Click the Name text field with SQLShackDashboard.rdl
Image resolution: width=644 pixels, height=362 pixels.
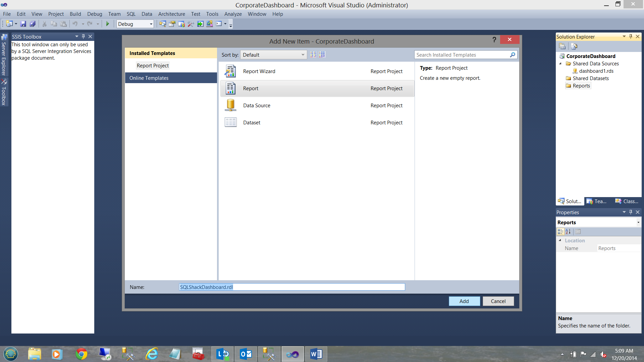292,287
